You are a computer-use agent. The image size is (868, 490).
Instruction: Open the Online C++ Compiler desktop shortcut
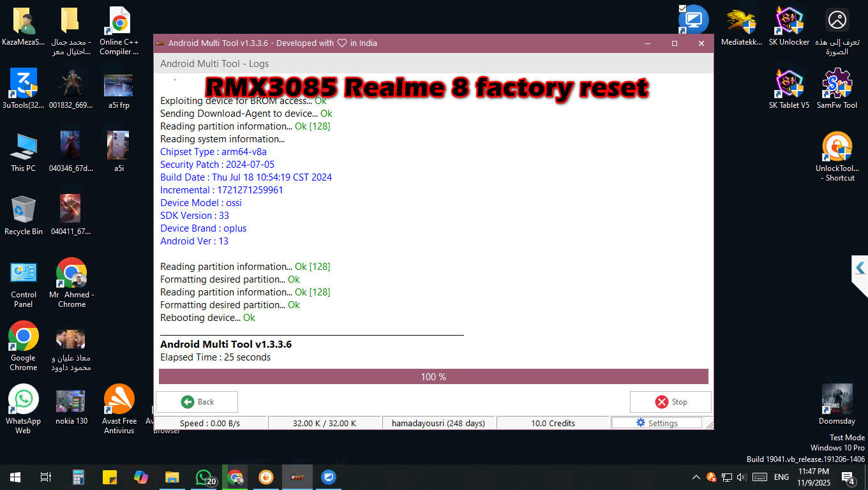point(119,31)
